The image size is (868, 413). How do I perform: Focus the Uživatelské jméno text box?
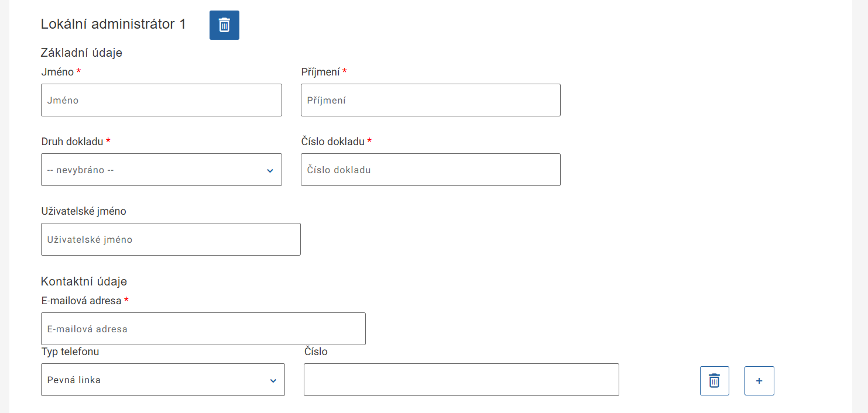(x=171, y=239)
